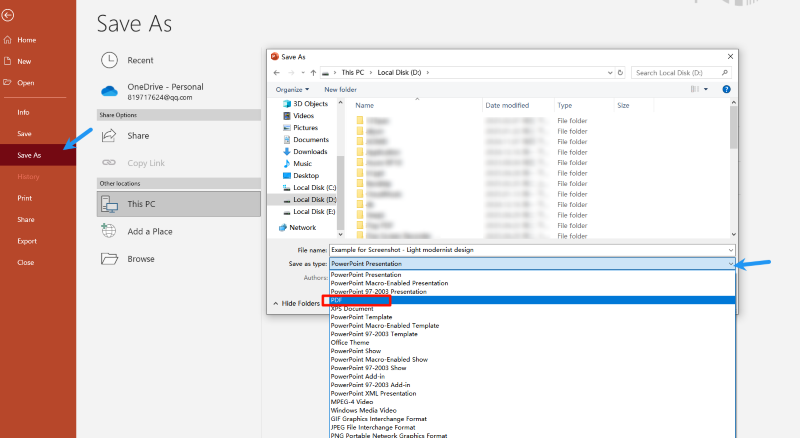Click Local Disk (D:) in address breadcrumb

point(399,73)
